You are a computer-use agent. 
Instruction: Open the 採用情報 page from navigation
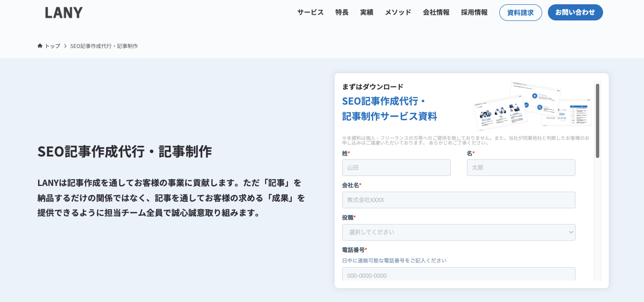click(473, 12)
